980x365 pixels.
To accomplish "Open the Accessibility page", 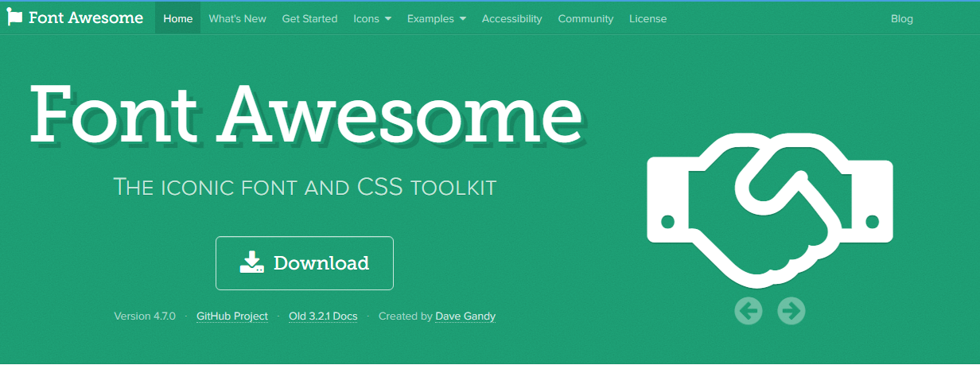I will pos(512,18).
